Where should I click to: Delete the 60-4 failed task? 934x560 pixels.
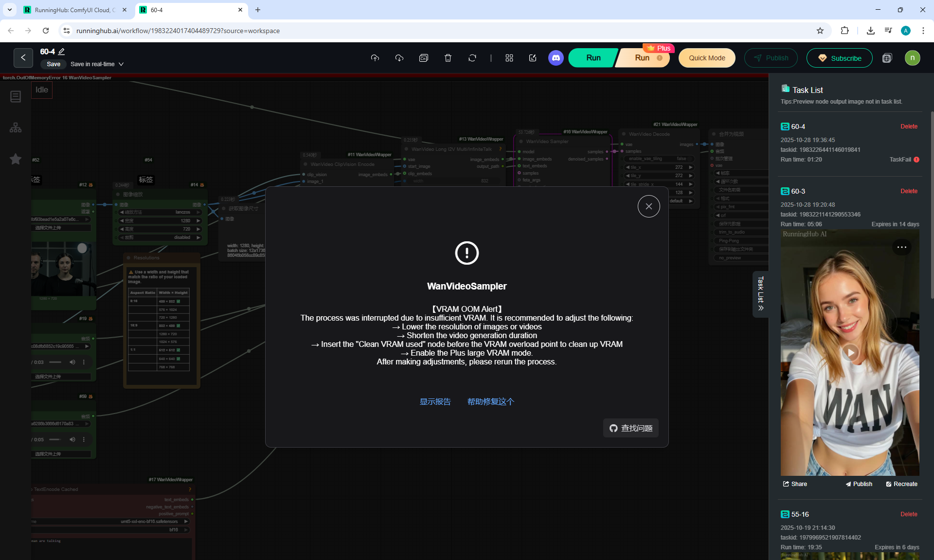(x=909, y=126)
